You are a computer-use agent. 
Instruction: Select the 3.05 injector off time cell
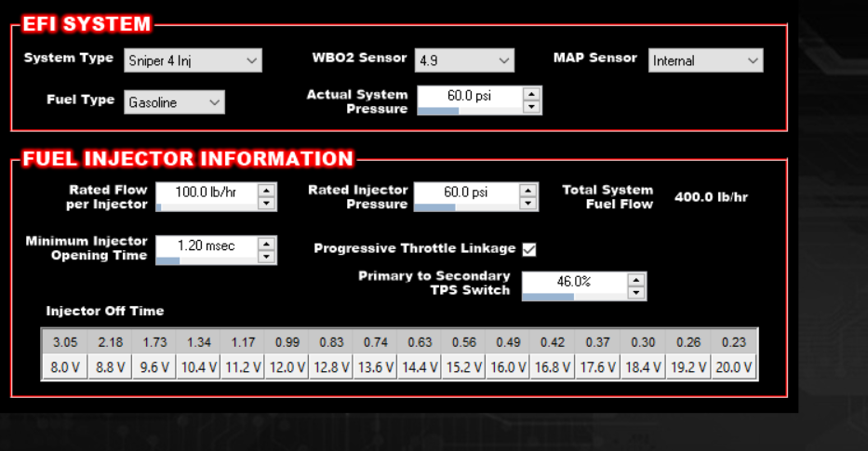(x=64, y=342)
